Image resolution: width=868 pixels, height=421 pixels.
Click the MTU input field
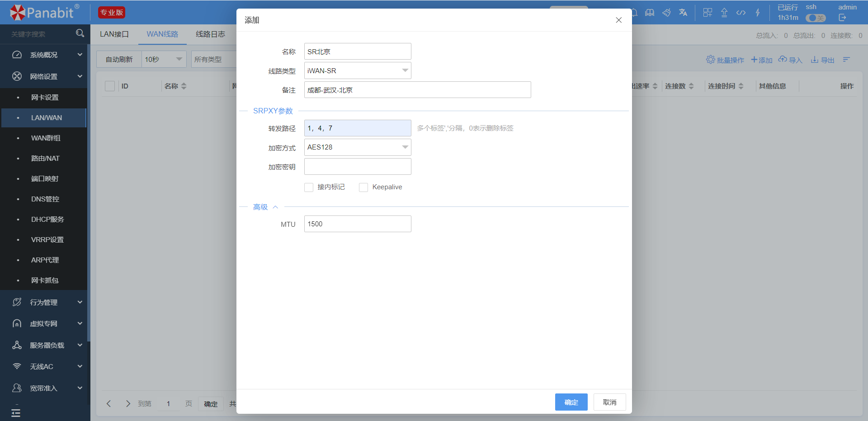click(358, 224)
